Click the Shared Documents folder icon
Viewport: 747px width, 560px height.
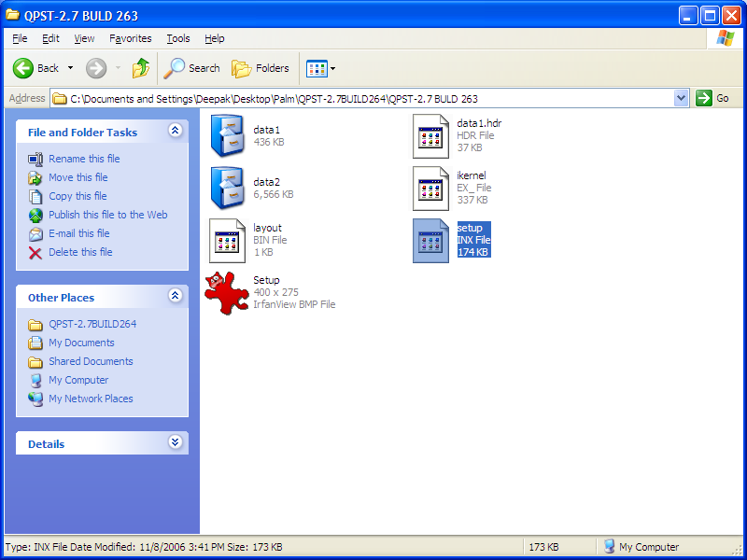pos(35,362)
